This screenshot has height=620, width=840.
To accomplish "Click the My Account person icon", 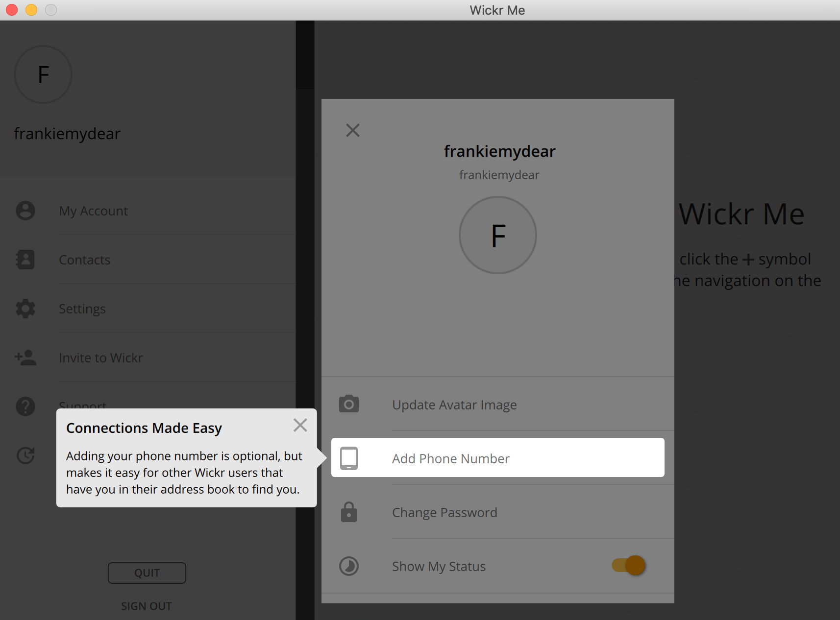I will click(x=25, y=211).
